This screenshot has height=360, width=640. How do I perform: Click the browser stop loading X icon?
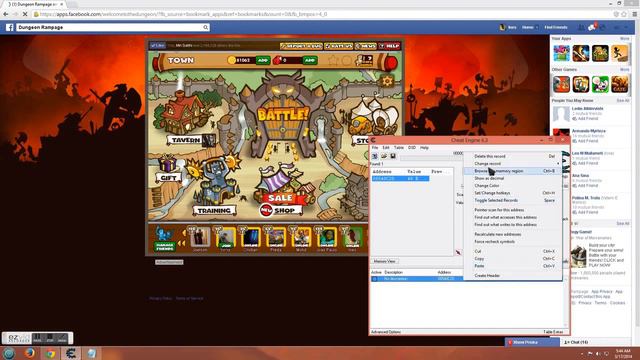[25, 14]
